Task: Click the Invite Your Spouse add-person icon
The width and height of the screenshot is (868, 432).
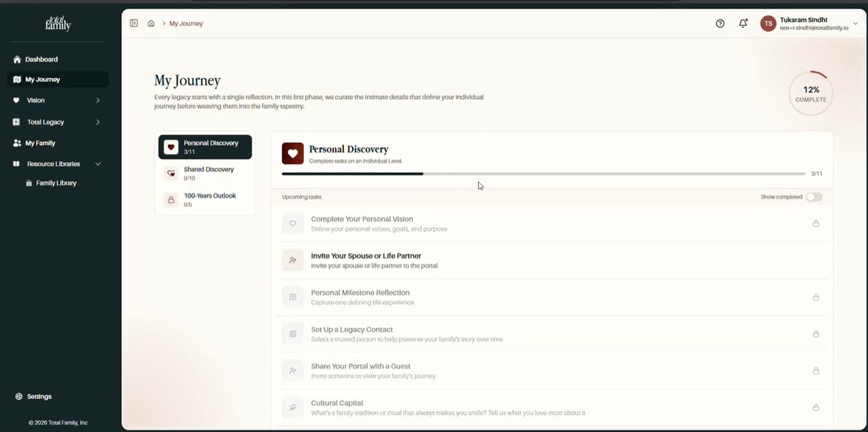Action: [x=293, y=260]
